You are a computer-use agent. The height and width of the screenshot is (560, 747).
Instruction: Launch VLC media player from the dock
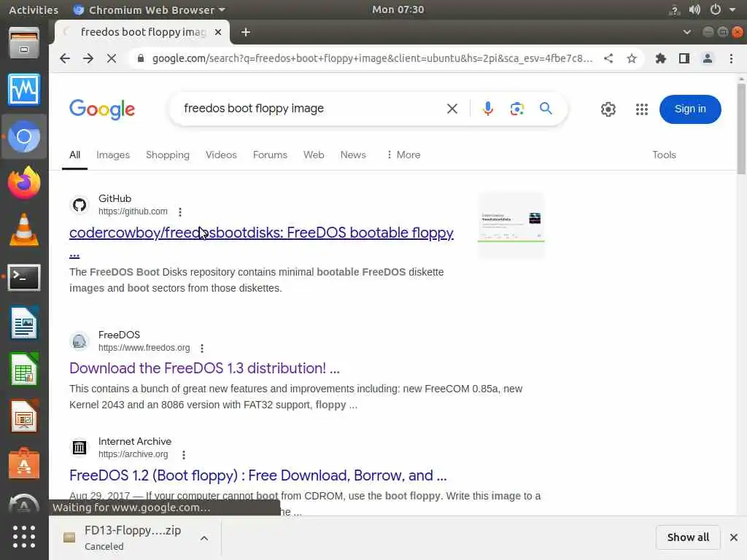coord(24,230)
